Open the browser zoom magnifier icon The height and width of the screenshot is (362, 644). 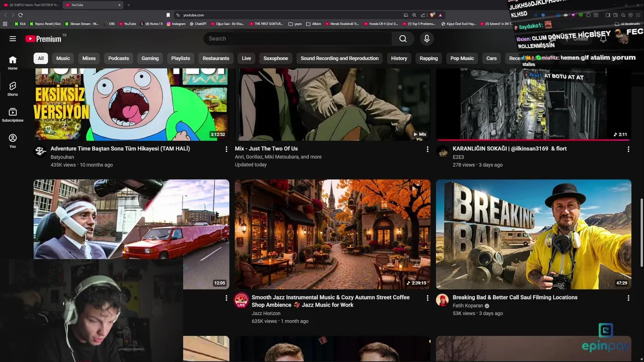pyautogui.click(x=414, y=15)
